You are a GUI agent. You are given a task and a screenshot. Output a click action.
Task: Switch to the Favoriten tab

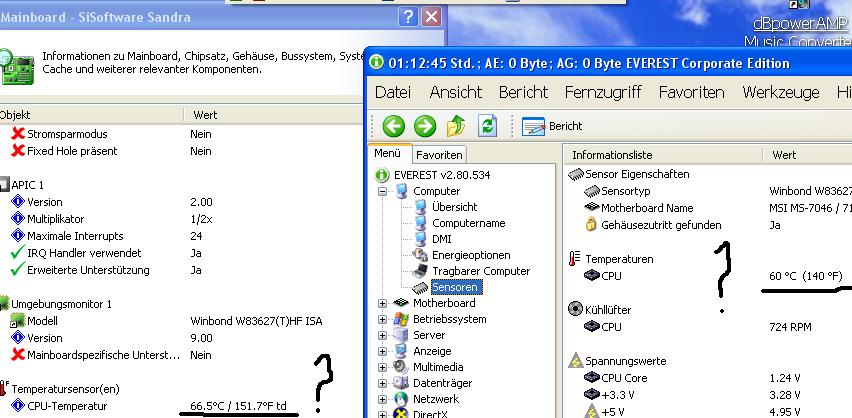pyautogui.click(x=439, y=155)
